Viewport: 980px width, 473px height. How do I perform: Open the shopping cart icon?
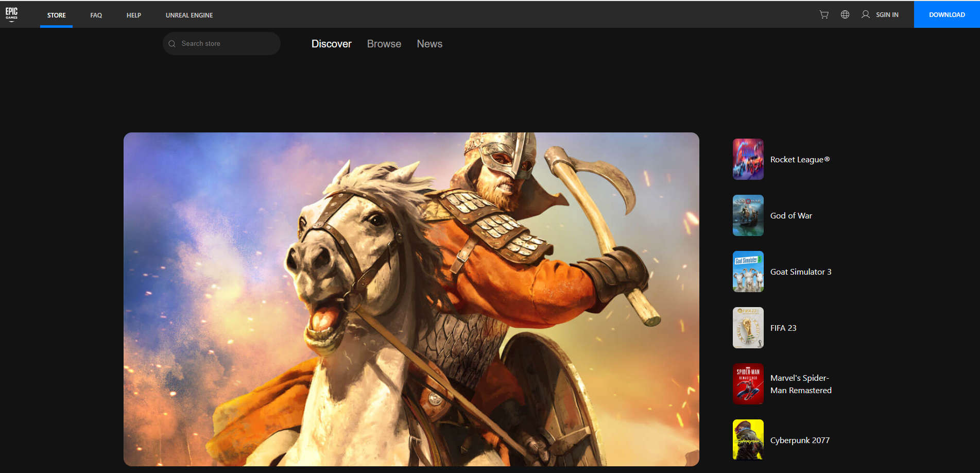tap(824, 14)
